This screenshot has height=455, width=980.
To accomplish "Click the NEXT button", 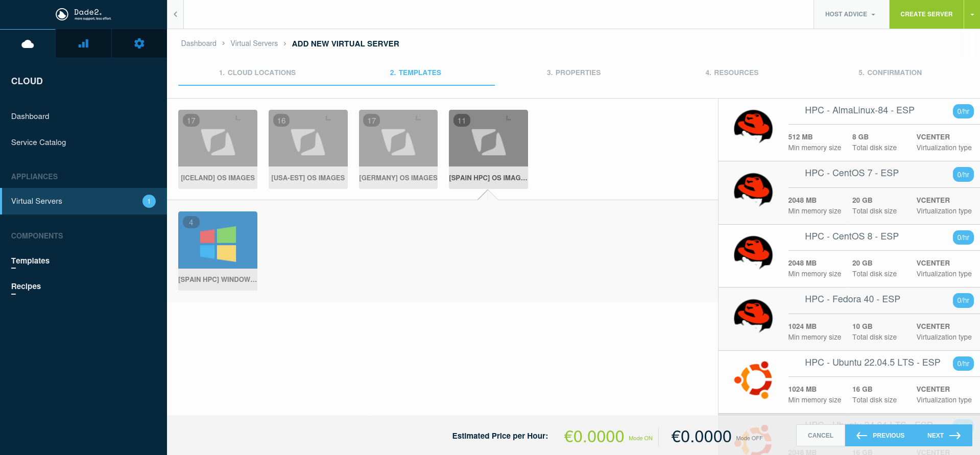I will (x=944, y=436).
